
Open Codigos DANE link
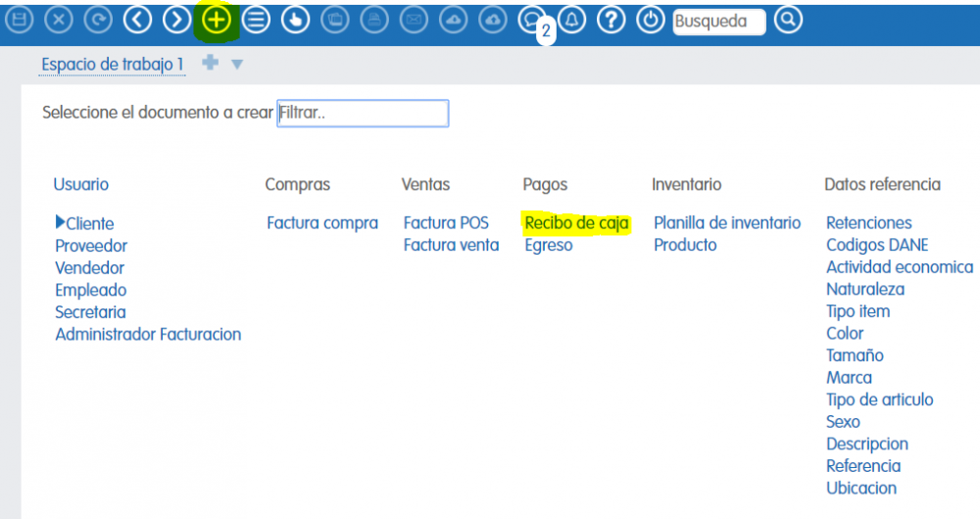click(x=877, y=245)
